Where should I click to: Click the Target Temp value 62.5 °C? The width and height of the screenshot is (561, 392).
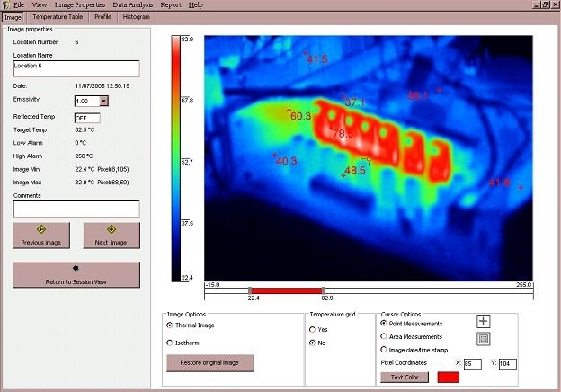pyautogui.click(x=85, y=129)
